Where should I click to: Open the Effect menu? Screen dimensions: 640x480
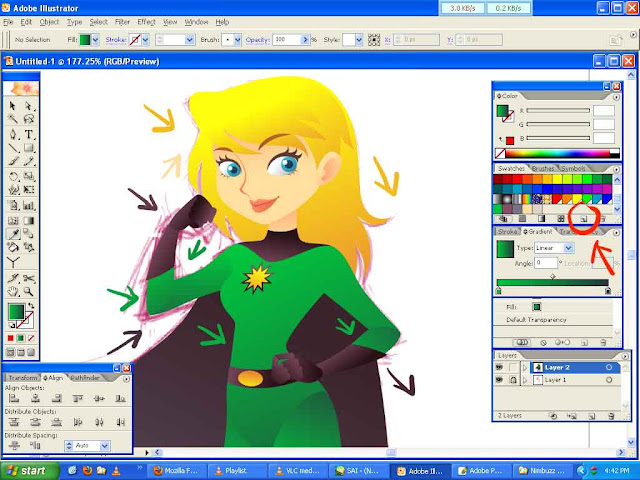[146, 22]
